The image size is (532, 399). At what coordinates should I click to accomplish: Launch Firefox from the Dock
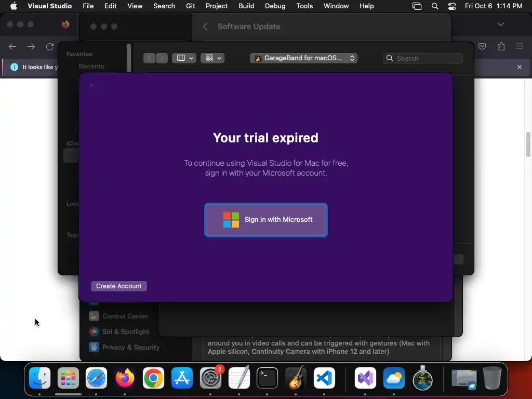(125, 378)
